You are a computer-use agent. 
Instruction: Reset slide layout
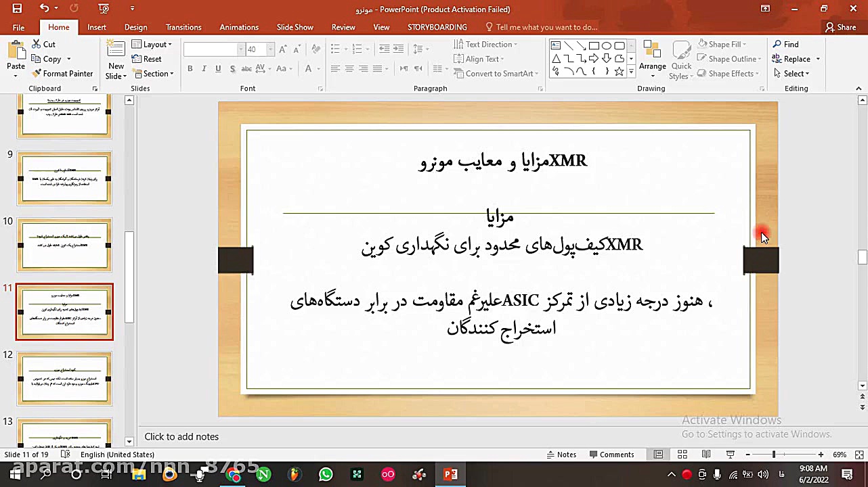pos(147,59)
